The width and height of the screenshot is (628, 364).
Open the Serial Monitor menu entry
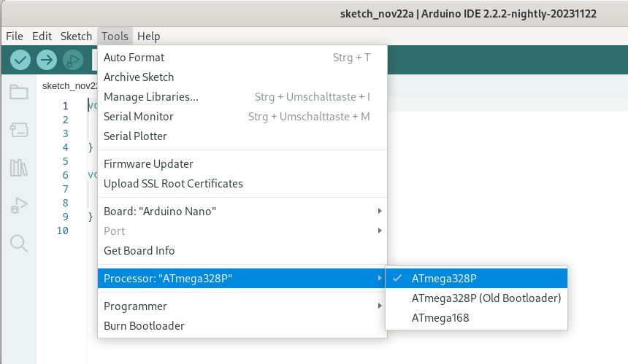click(242, 117)
